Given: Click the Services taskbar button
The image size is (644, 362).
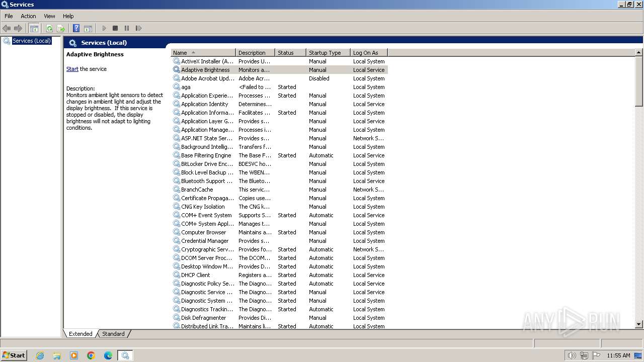Looking at the screenshot, I should tap(125, 355).
